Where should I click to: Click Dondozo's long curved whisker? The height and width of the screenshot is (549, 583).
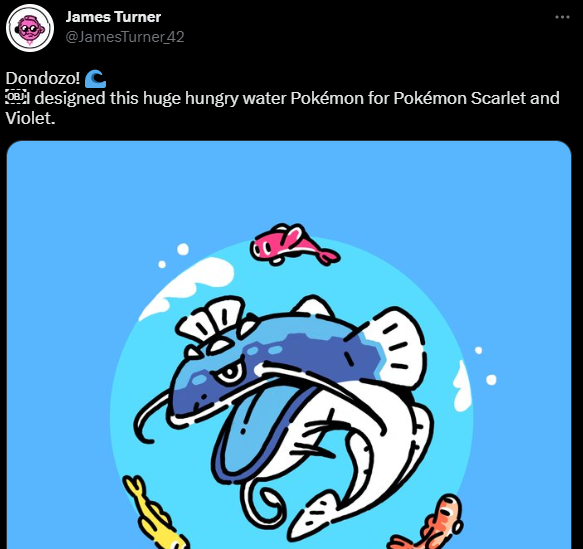(152, 416)
